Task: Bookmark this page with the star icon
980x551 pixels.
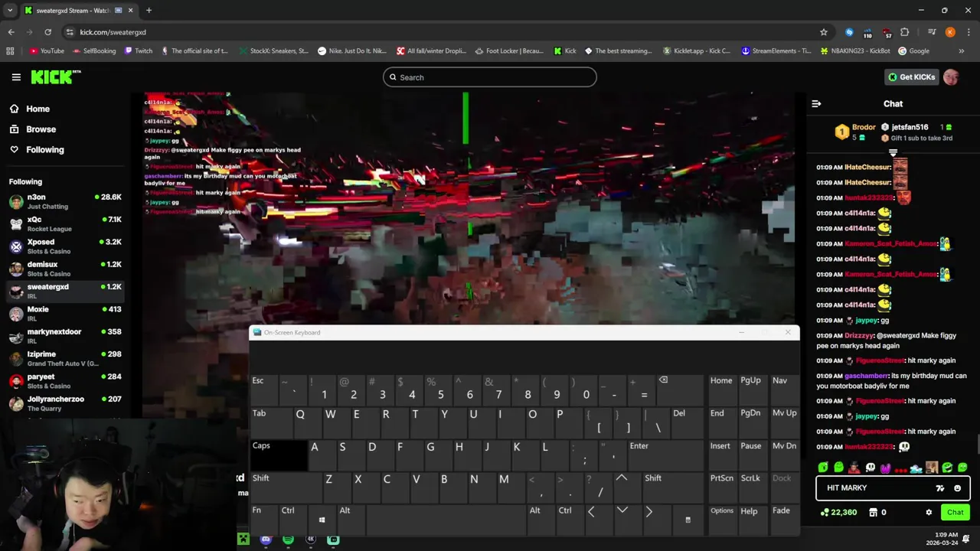Action: click(x=824, y=32)
